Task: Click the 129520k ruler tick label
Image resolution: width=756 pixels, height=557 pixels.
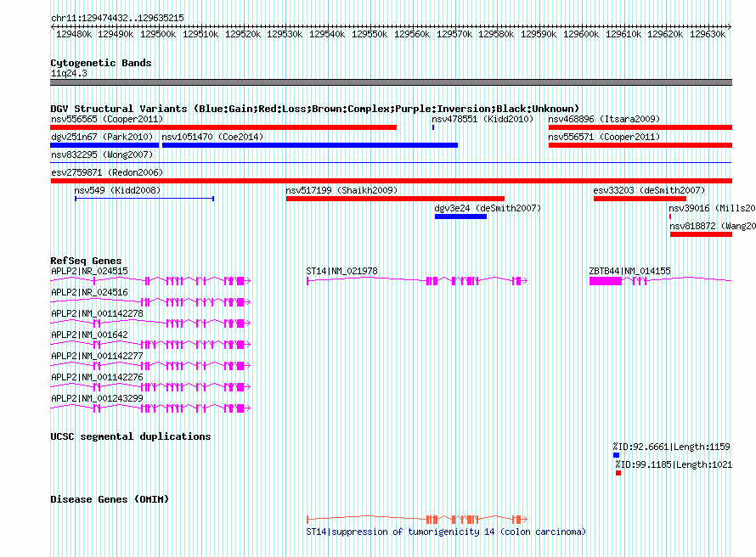Action: tap(243, 34)
